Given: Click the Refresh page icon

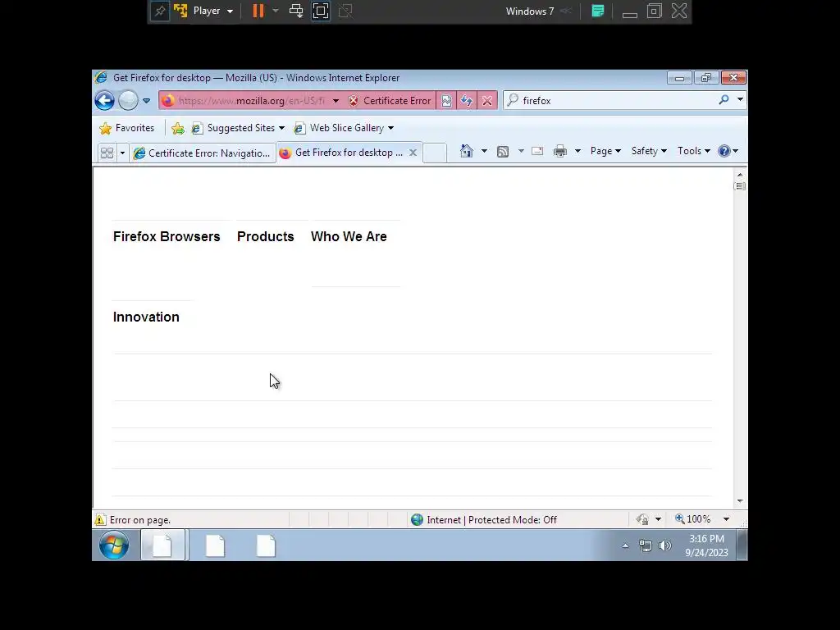Looking at the screenshot, I should pos(467,101).
